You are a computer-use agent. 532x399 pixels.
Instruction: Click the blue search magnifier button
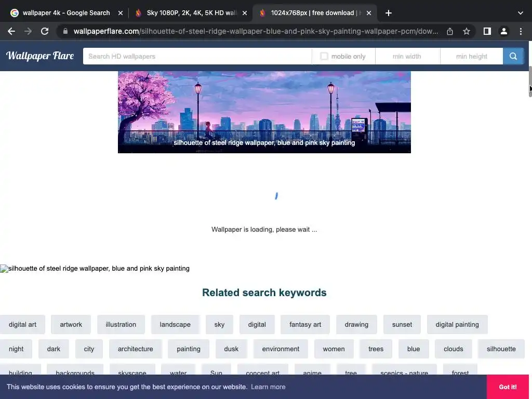513,56
